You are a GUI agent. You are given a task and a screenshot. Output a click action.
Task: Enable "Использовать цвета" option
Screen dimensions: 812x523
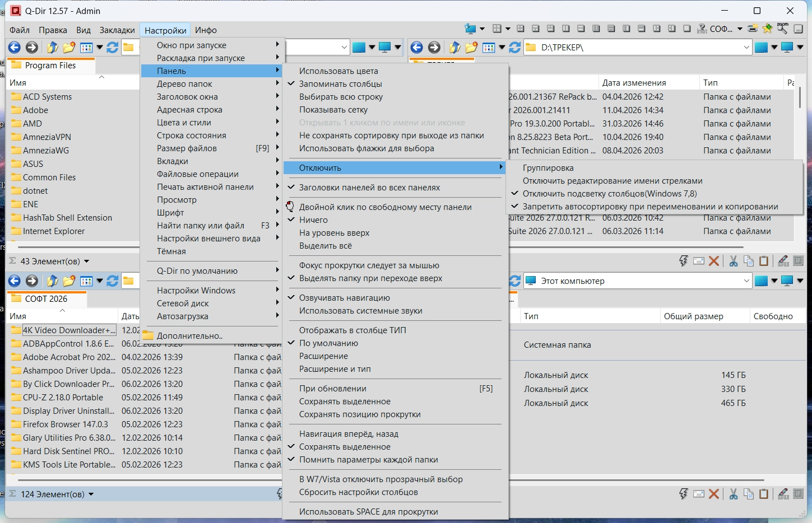coord(338,71)
